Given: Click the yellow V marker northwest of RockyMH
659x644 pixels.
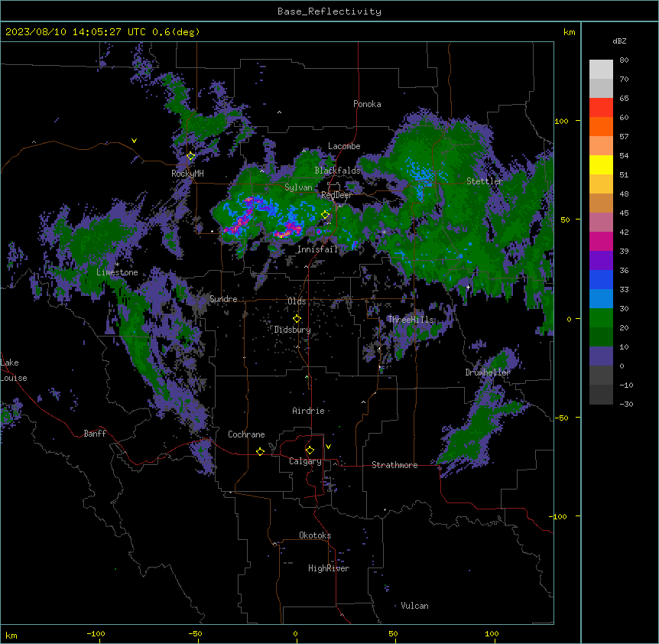Looking at the screenshot, I should [134, 141].
